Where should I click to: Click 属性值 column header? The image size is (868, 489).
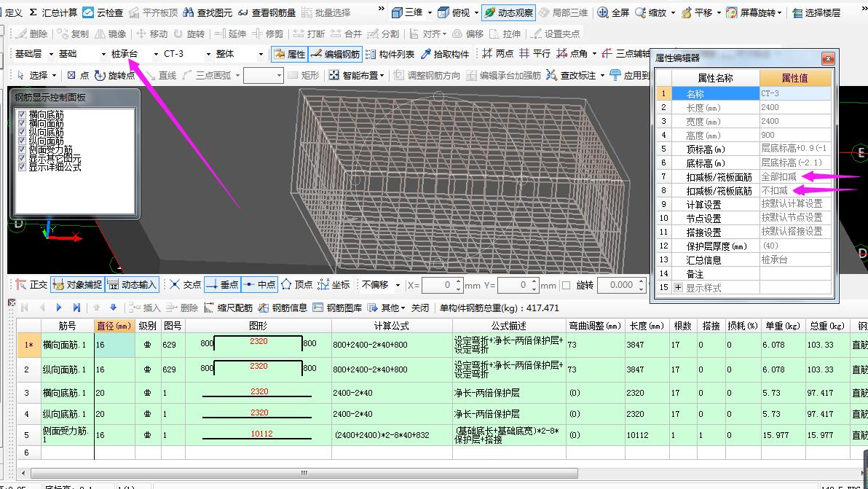pos(795,78)
